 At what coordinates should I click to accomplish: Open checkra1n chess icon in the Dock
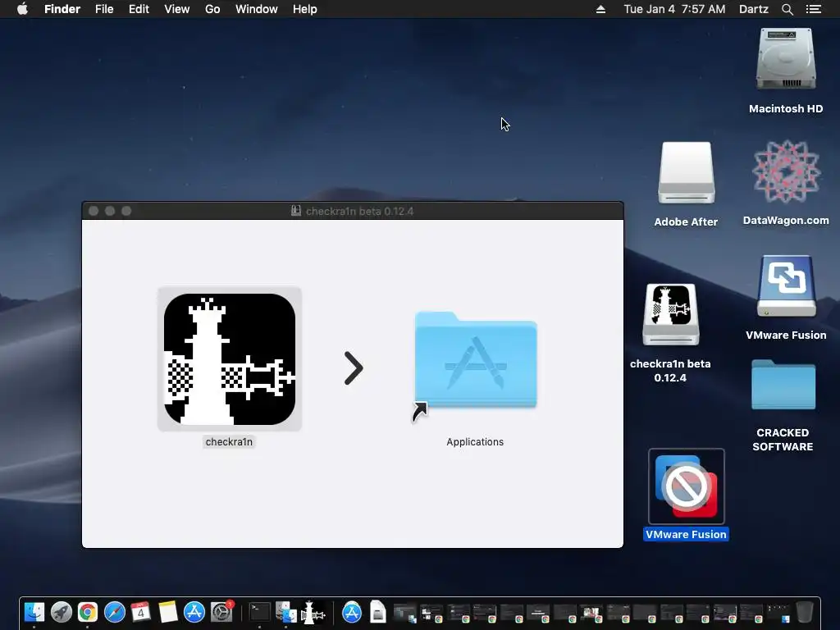click(x=313, y=612)
